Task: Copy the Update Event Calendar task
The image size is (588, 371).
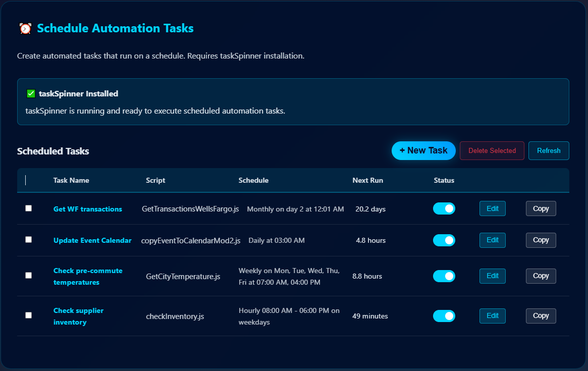Action: [541, 240]
